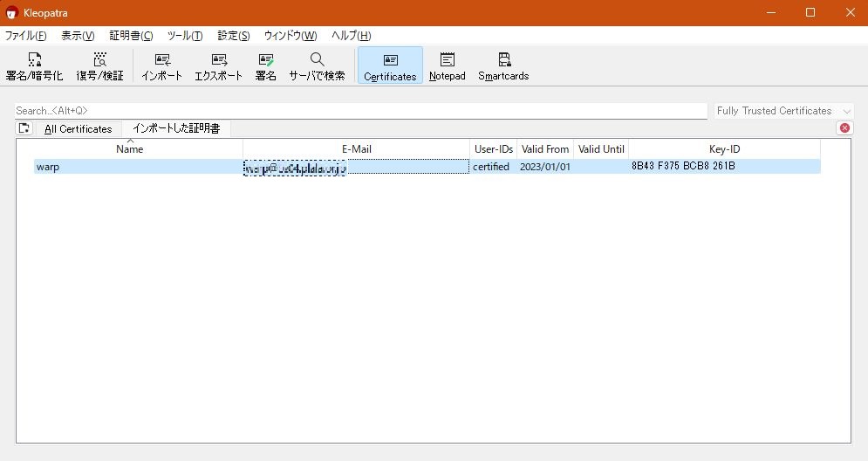The image size is (868, 461).
Task: Open the ツール(T) menu
Action: point(185,36)
